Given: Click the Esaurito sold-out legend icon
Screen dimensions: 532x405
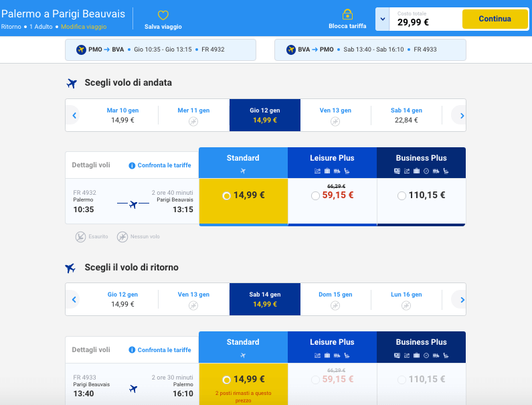Looking at the screenshot, I should [80, 236].
